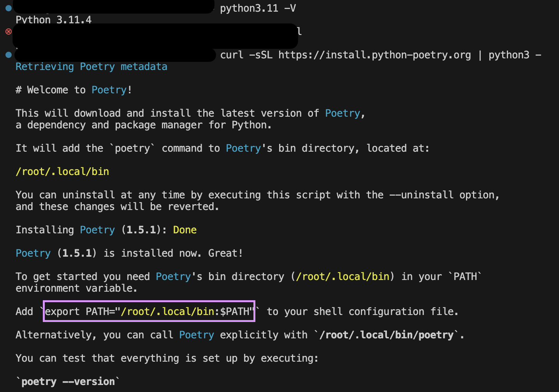Click the red error circle command marker
Viewport: 559px width, 392px height.
[x=9, y=31]
